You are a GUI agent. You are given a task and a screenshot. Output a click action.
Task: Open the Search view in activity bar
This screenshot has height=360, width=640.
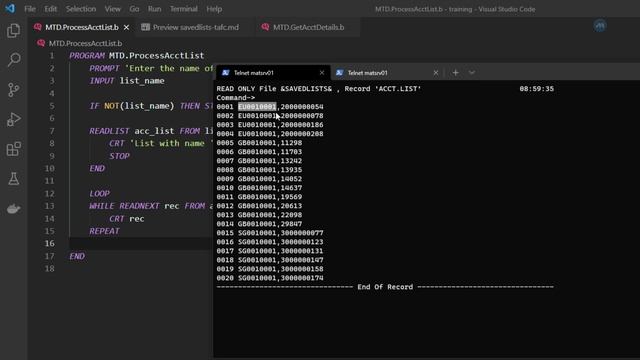click(x=13, y=60)
